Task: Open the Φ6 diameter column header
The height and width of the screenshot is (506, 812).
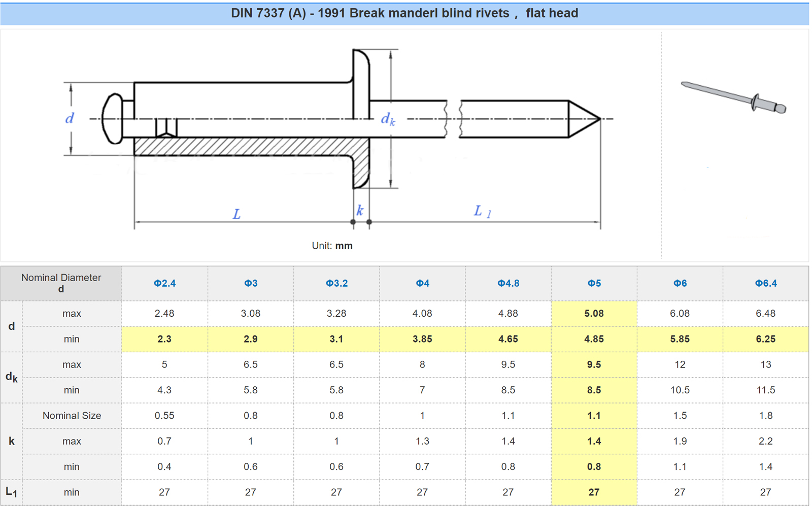Action: [x=680, y=283]
